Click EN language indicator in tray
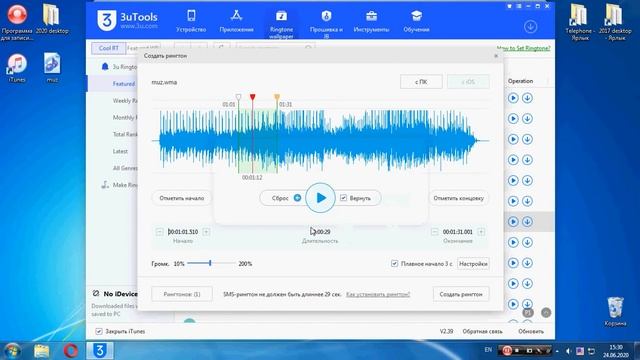 pos(488,350)
